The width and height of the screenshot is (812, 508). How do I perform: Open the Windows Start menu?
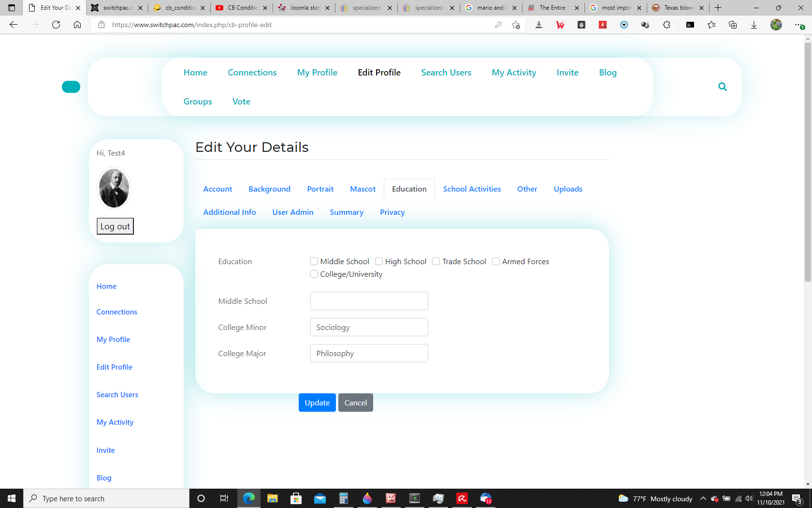12,498
